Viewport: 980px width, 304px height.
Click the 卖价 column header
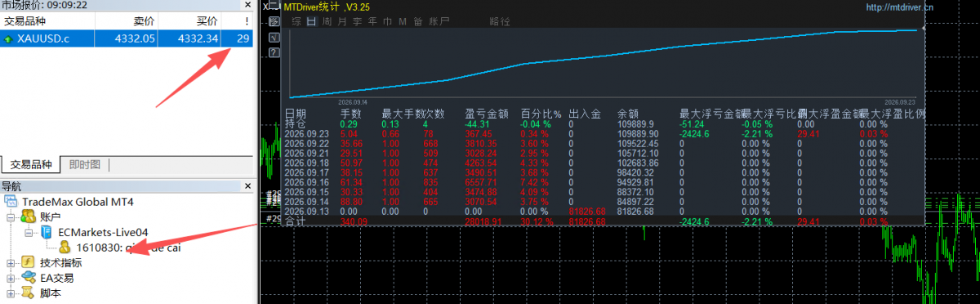[x=143, y=21]
